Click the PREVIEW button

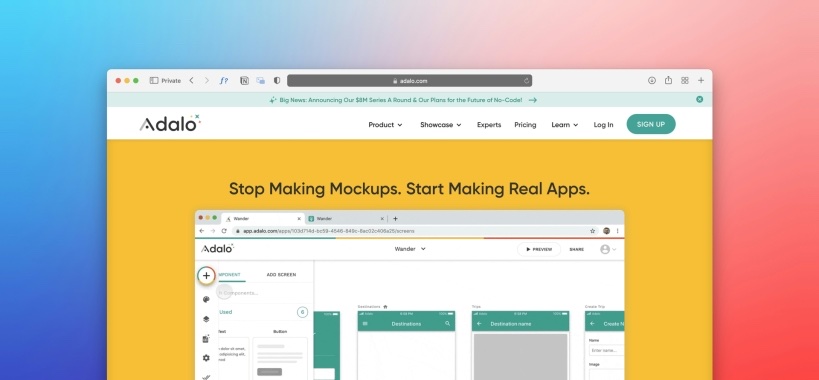click(539, 250)
